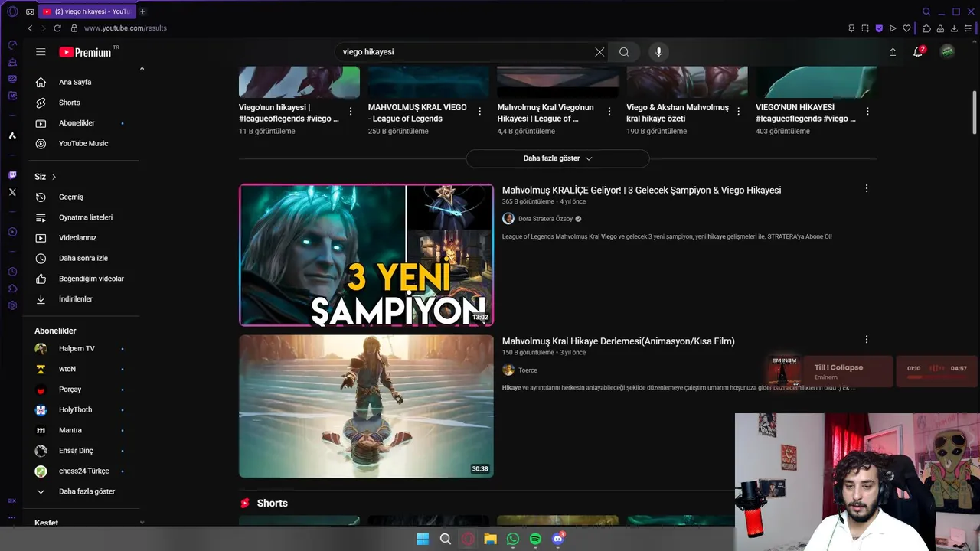Open the Easy Setup sliders icon
Screen dimensions: 980x551
969,28
